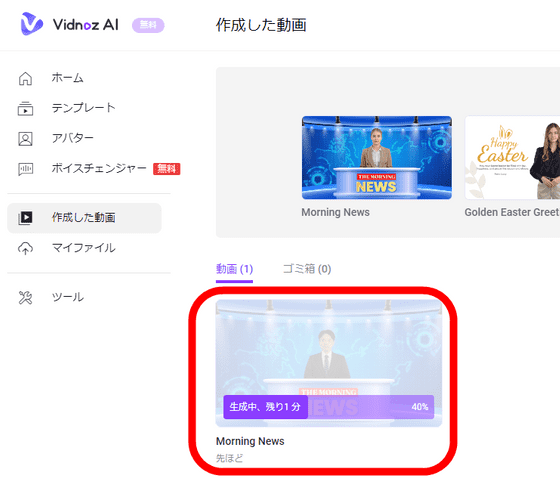Click the Morning News template title text
Image resolution: width=560 pixels, height=492 pixels.
pyautogui.click(x=336, y=212)
